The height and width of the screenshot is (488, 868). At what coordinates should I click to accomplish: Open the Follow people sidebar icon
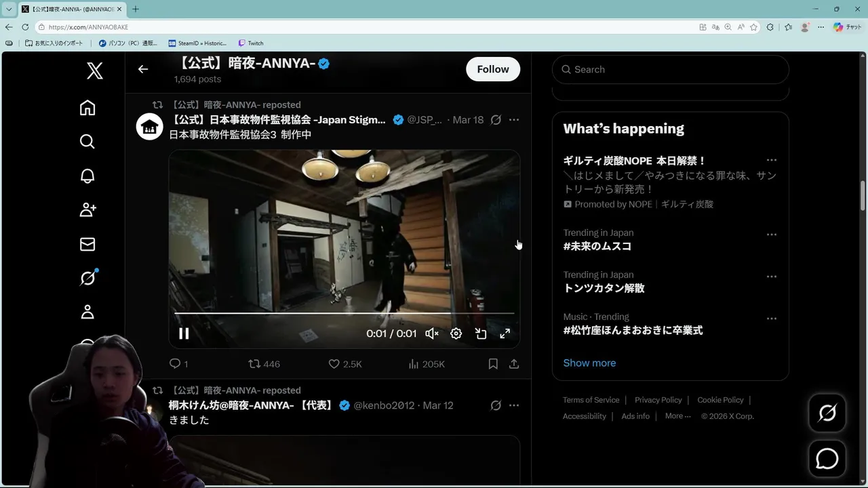click(x=87, y=210)
